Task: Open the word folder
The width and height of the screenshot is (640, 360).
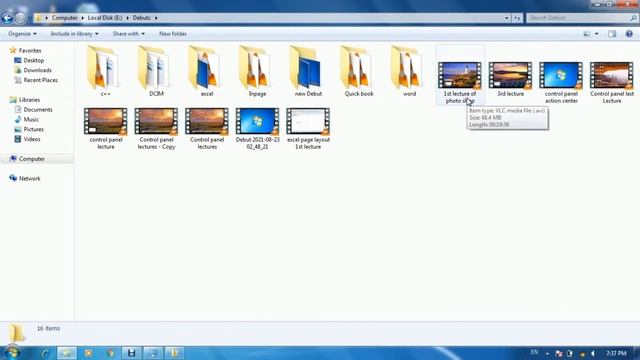Action: (x=409, y=71)
